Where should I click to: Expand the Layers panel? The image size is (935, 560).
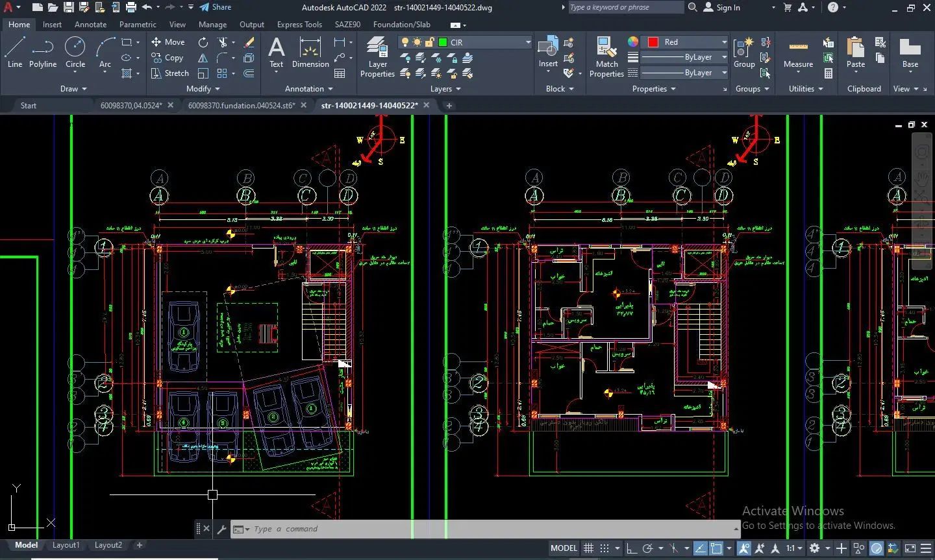(x=445, y=89)
